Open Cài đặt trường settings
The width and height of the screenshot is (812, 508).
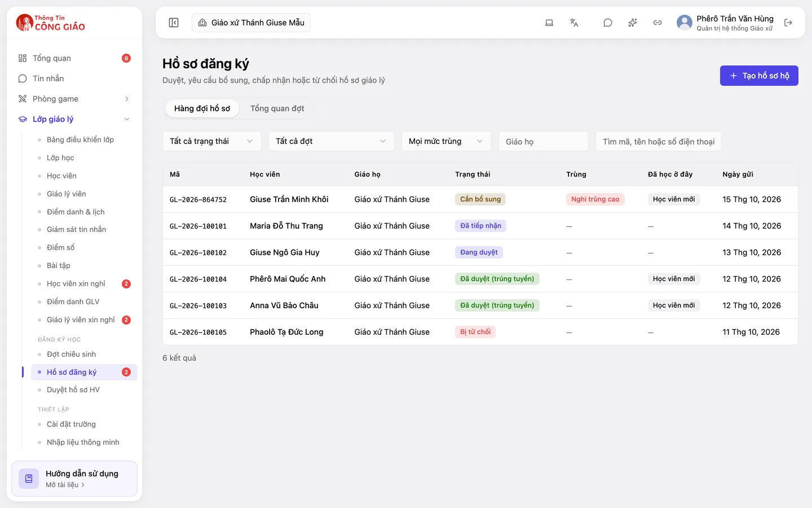tap(85, 424)
